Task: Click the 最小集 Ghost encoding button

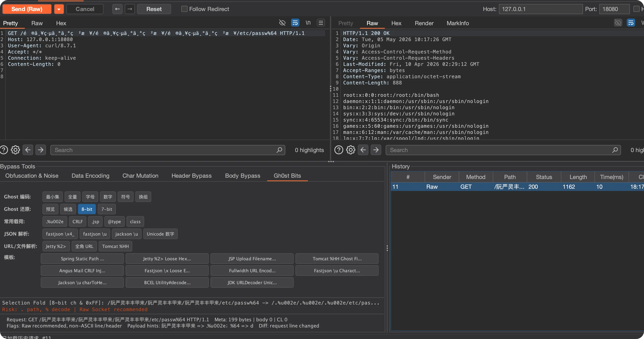Action: (x=52, y=197)
